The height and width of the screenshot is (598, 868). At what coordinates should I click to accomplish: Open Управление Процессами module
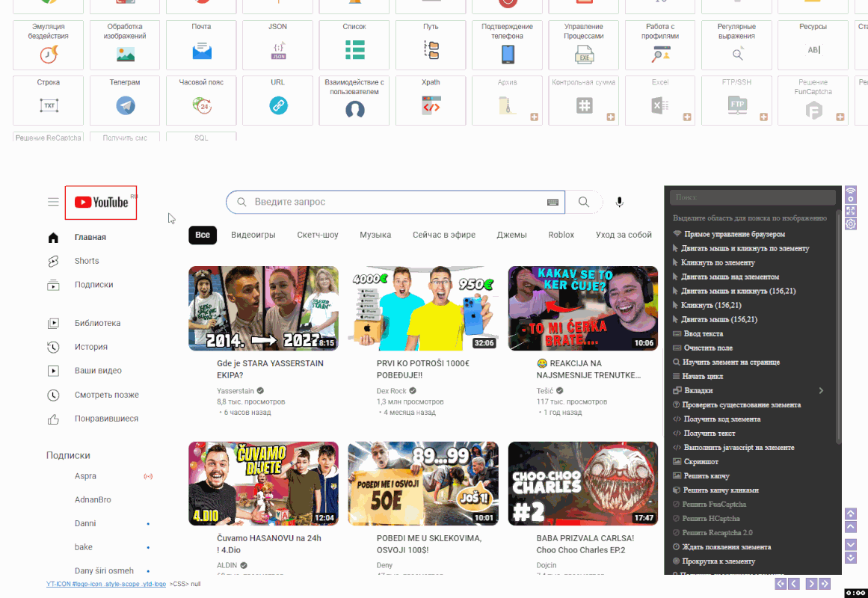click(583, 45)
